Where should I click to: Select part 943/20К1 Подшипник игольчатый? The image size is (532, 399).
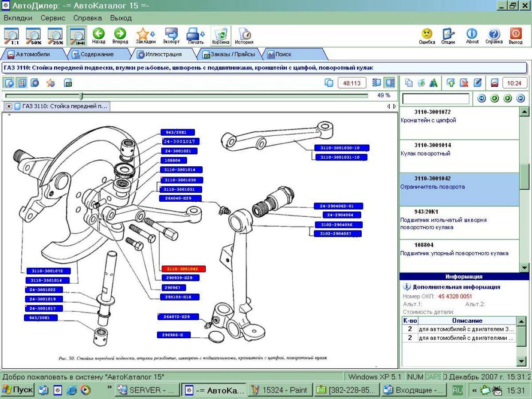[459, 223]
